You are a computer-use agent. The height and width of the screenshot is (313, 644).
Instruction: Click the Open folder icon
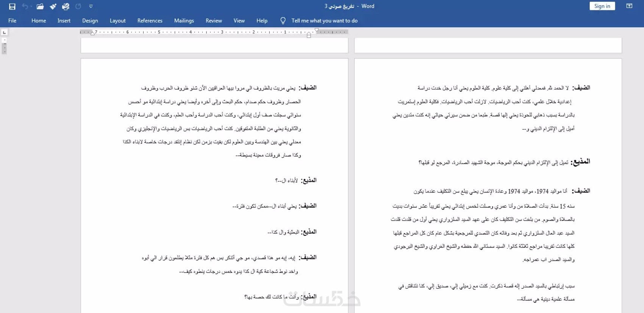pyautogui.click(x=40, y=6)
